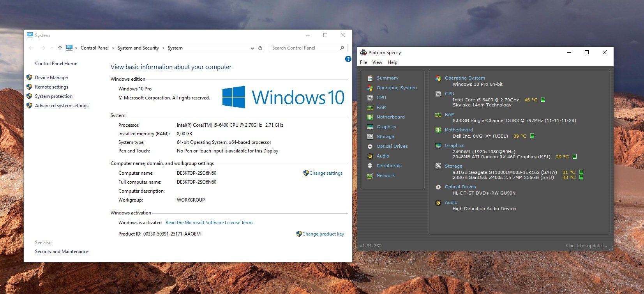Select Summary in the Speccy sidebar

(x=387, y=78)
